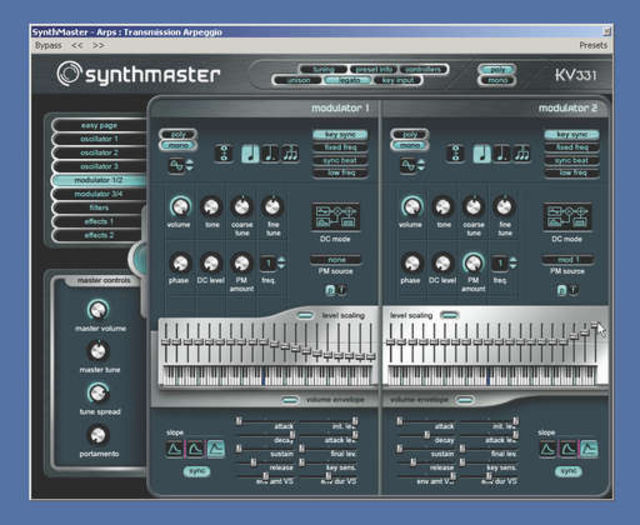Screen dimensions: 640x525
Task: Toggle envelope sync in modulator 1
Action: tap(197, 472)
